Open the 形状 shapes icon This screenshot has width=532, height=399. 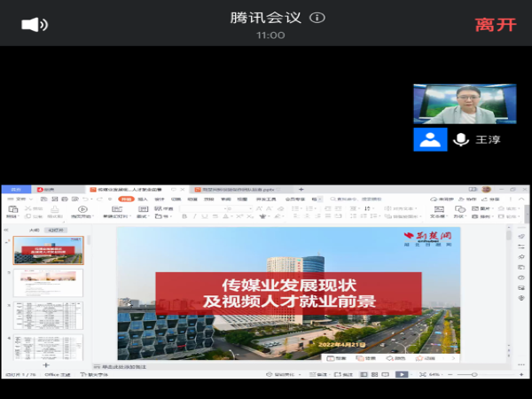(x=459, y=211)
